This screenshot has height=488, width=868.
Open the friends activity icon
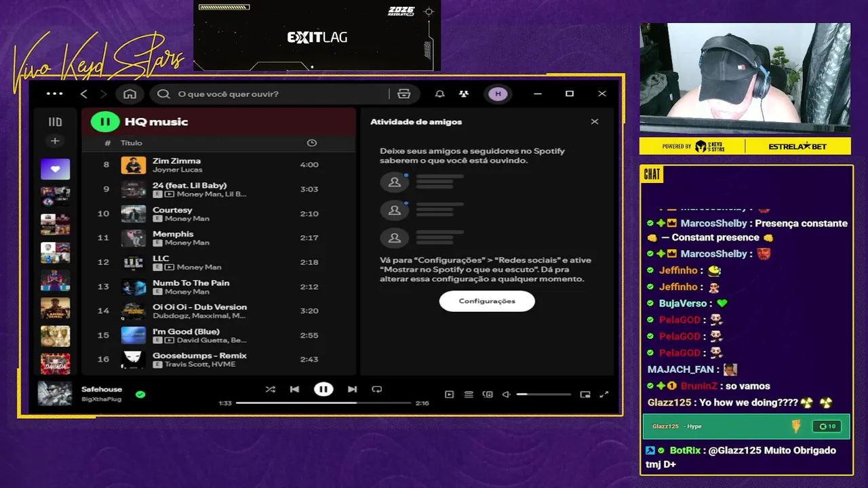click(x=464, y=94)
